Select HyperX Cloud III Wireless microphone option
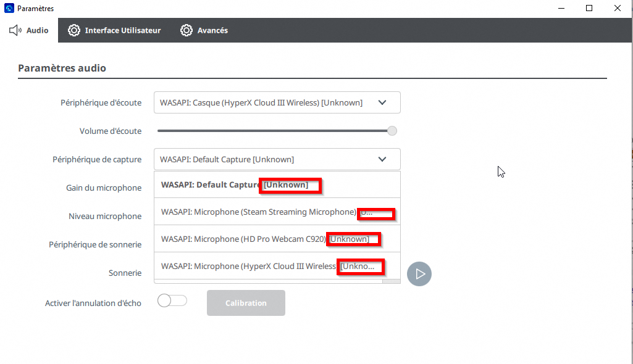Viewport: 633px width, 364px height. point(248,266)
